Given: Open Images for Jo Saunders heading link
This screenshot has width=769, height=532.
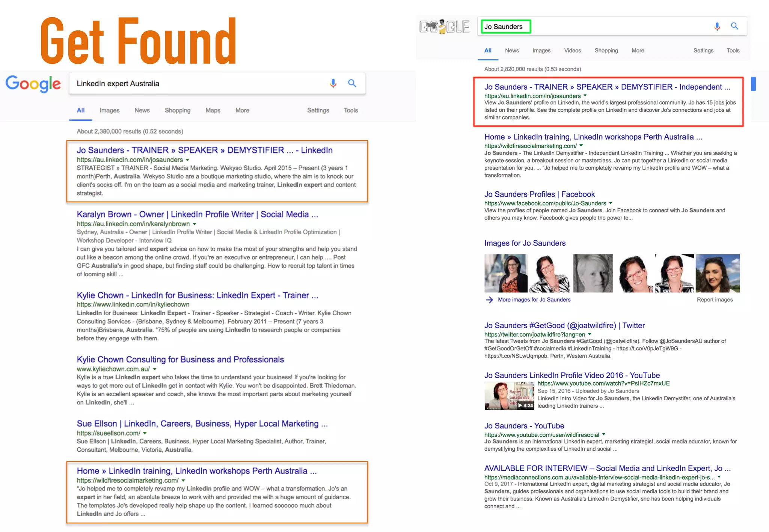Looking at the screenshot, I should tap(525, 243).
